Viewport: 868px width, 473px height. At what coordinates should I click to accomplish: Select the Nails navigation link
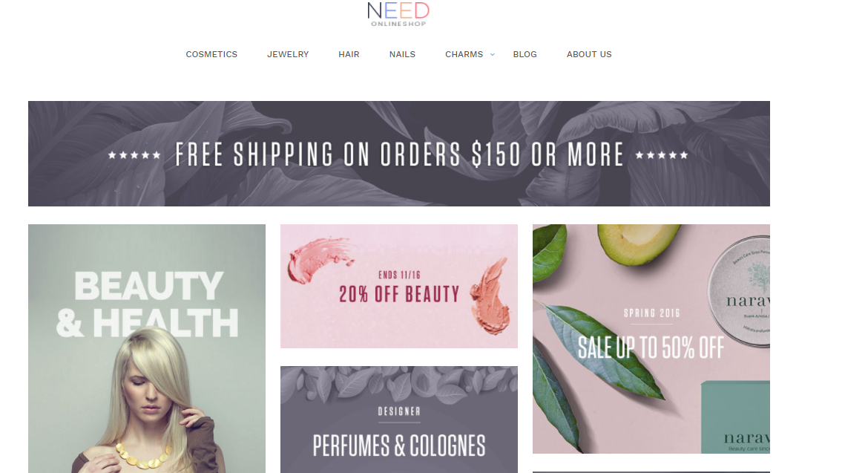[x=402, y=54]
